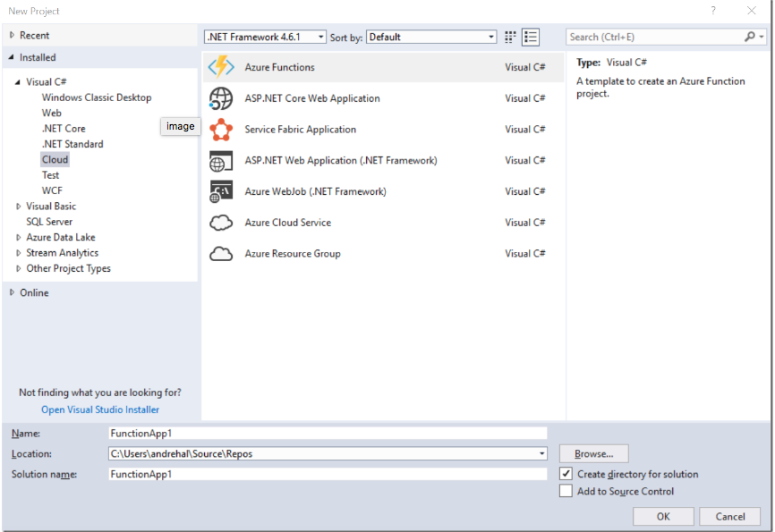
Task: Select the "Service Fabric Application" template name
Action: [x=301, y=130]
